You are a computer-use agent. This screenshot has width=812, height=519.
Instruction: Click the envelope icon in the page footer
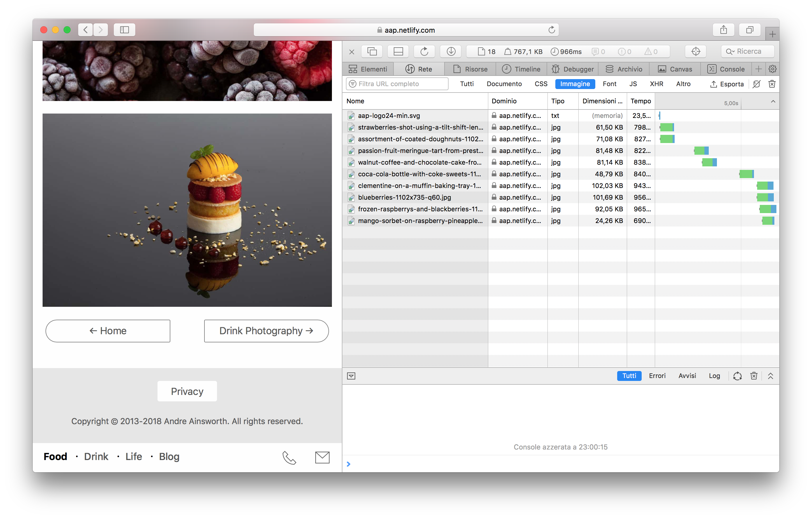click(322, 458)
